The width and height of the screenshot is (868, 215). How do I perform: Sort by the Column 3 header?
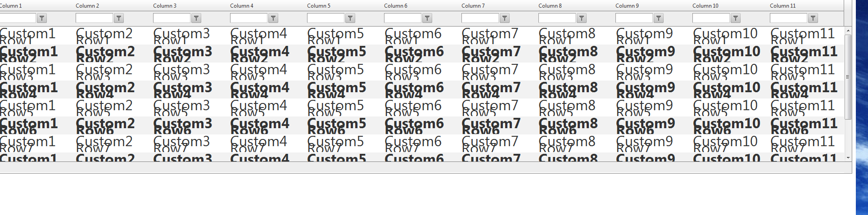click(165, 6)
